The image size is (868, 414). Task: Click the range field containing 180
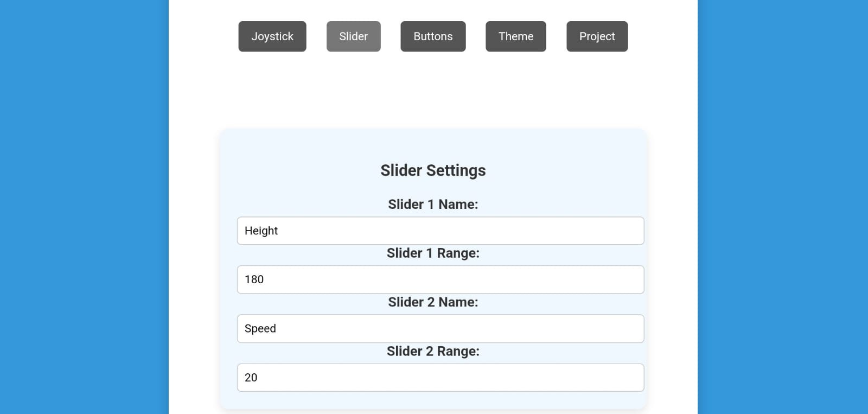click(x=441, y=279)
